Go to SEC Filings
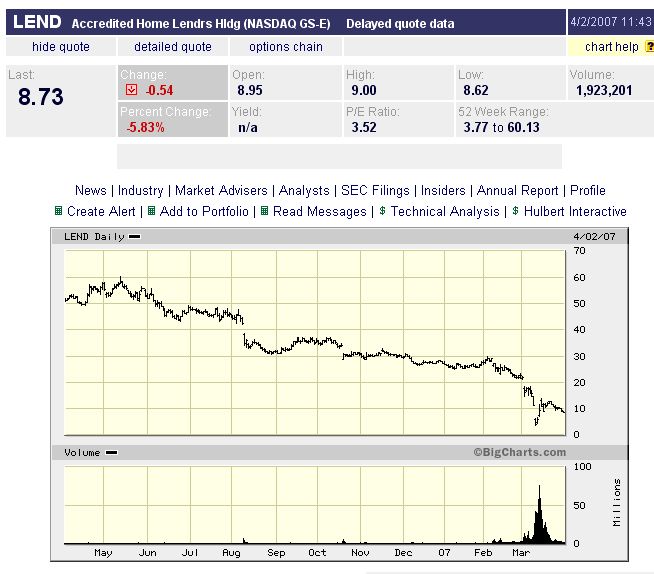This screenshot has width=654, height=574. pyautogui.click(x=375, y=190)
